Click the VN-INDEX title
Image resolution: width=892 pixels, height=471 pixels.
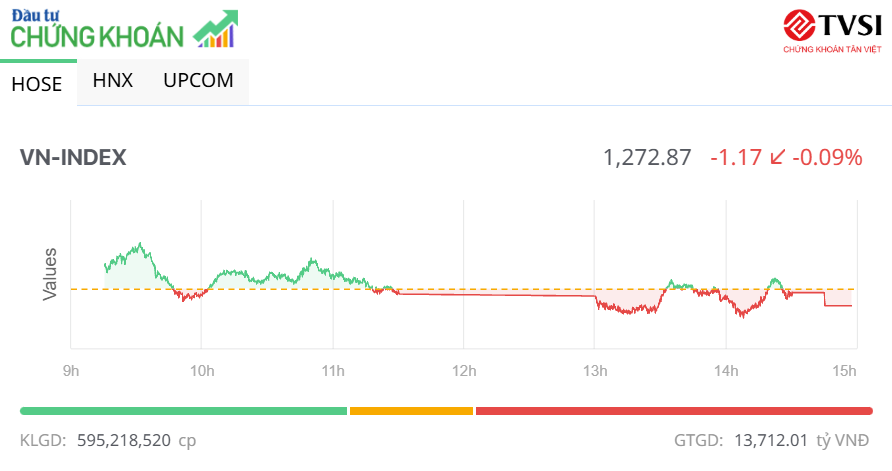click(73, 158)
